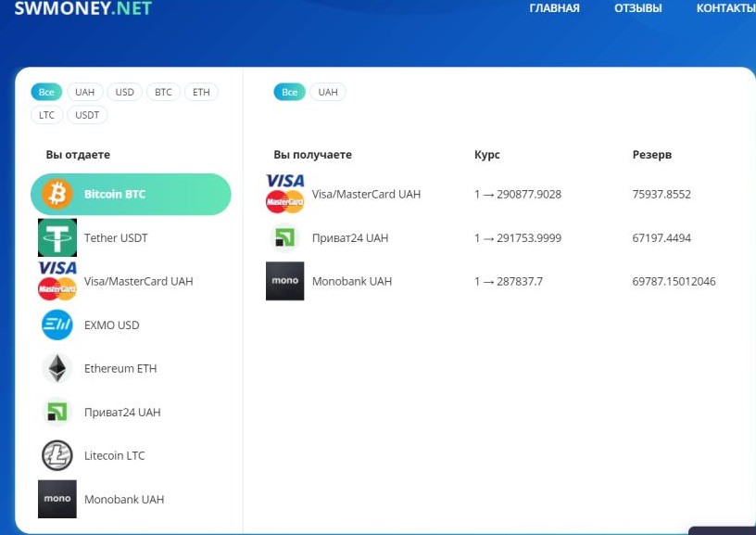Screen dimensions: 756x535
Task: Click the Litecoin LTC coin icon
Action: coord(57,455)
